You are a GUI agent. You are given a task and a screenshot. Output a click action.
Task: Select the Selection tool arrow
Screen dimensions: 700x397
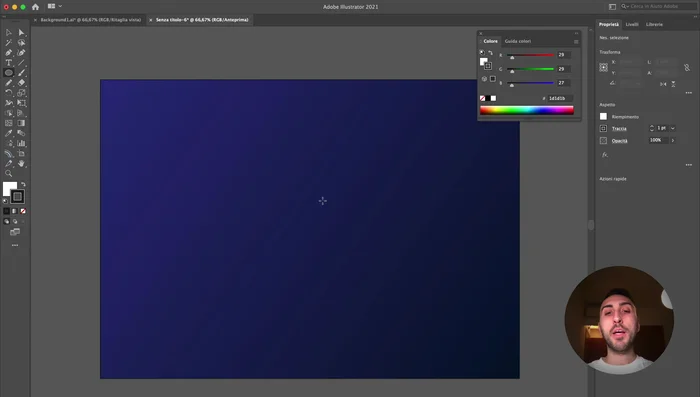[x=8, y=33]
